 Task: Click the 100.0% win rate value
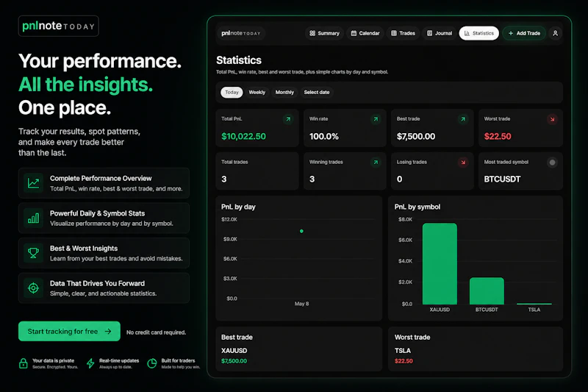pyautogui.click(x=324, y=137)
